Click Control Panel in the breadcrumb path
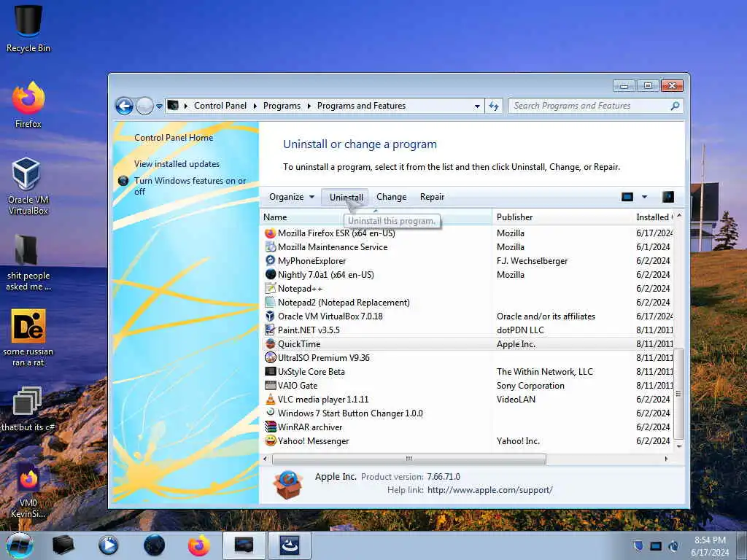The width and height of the screenshot is (747, 560). 220,106
